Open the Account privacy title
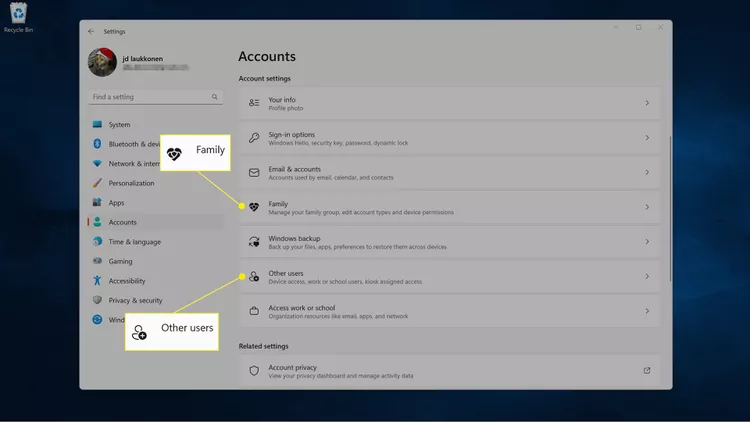 pyautogui.click(x=292, y=367)
